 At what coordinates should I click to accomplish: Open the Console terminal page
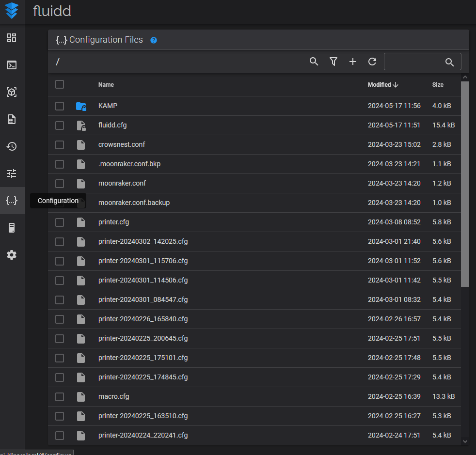point(12,65)
